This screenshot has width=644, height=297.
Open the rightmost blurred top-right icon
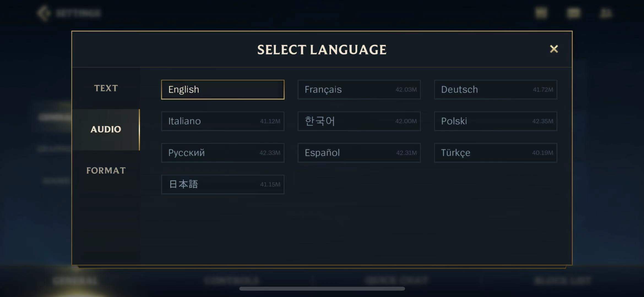click(x=606, y=13)
